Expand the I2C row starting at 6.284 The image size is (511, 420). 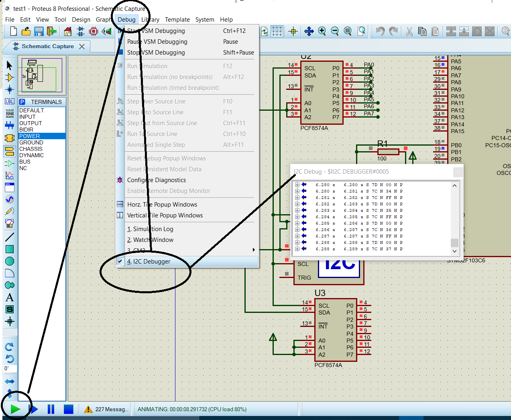[297, 217]
